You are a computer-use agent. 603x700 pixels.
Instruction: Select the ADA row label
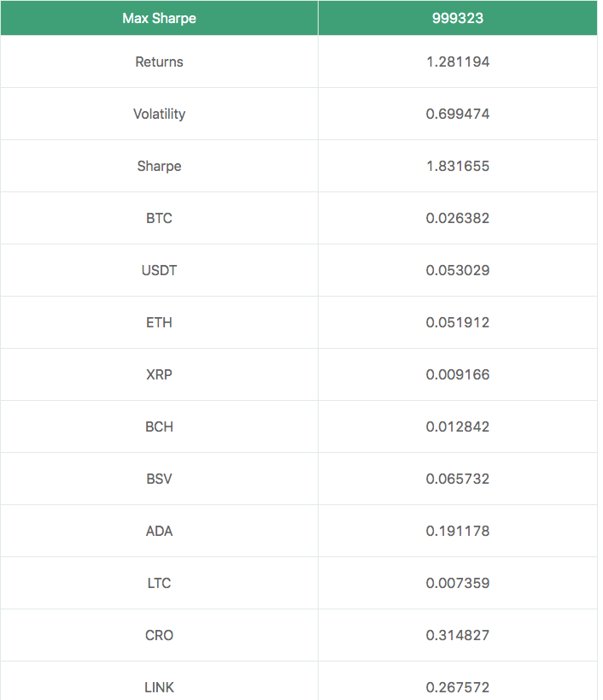(159, 532)
